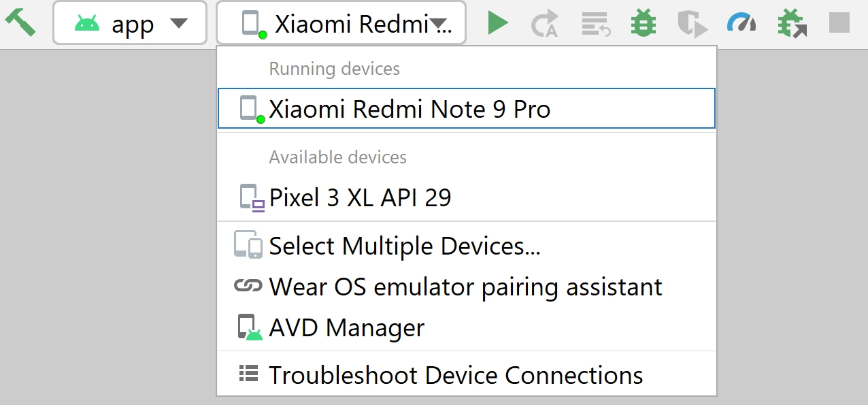The image size is (868, 405).
Task: Click the Apply Code Changes icon
Action: pyautogui.click(x=596, y=24)
